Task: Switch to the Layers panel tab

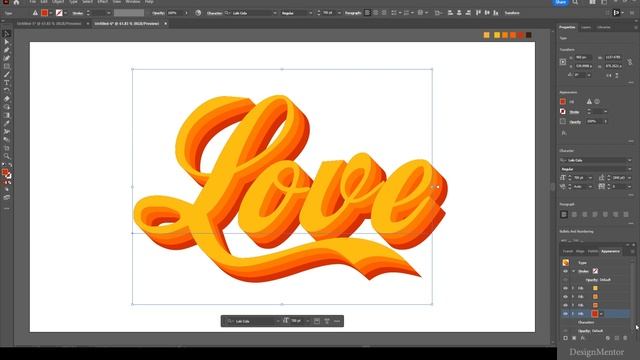Action: [586, 27]
